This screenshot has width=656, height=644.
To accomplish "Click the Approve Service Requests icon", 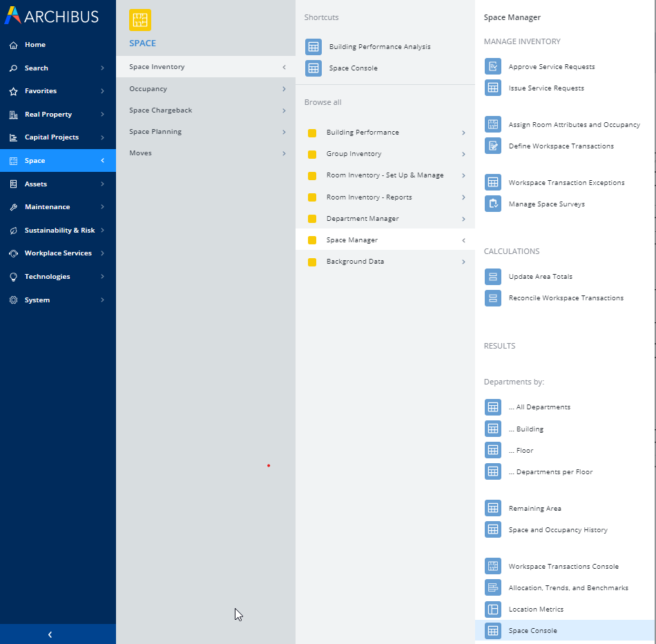I will pyautogui.click(x=493, y=66).
